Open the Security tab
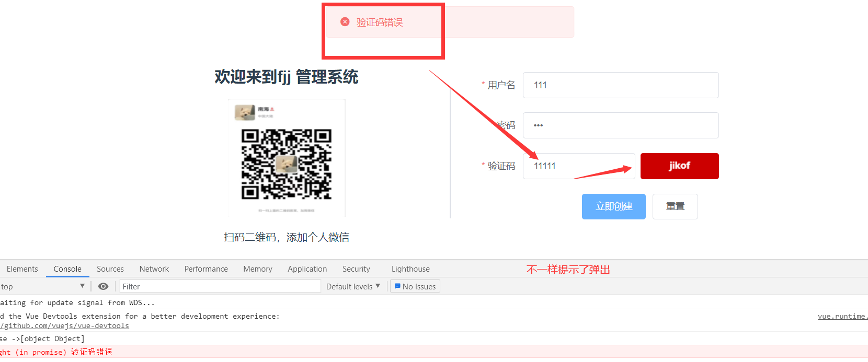868x362 pixels. point(356,269)
